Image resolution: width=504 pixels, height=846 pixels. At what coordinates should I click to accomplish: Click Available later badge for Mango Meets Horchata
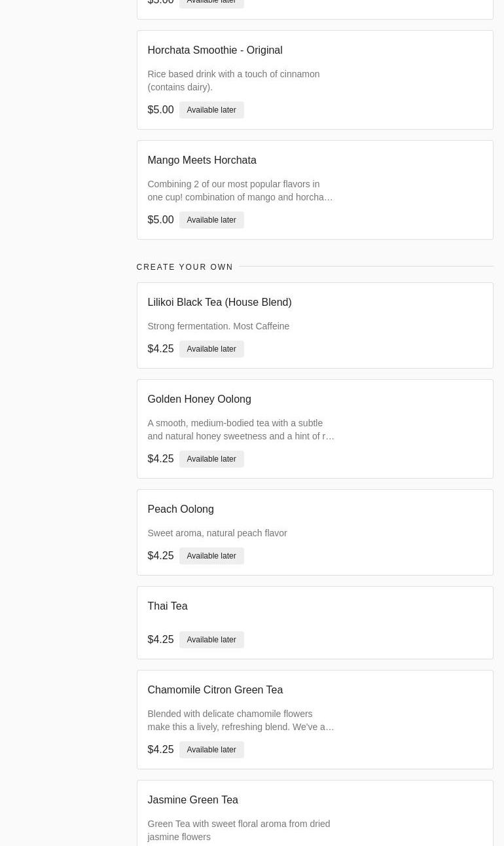click(x=211, y=220)
